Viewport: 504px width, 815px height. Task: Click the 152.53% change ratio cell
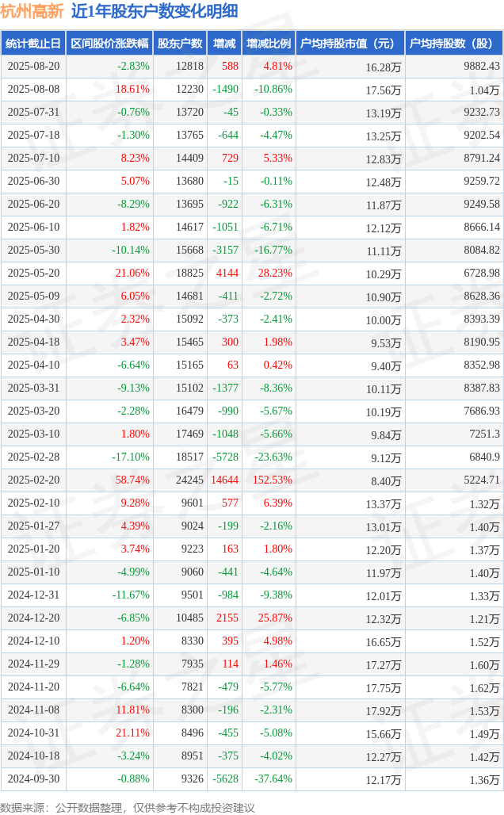[273, 480]
